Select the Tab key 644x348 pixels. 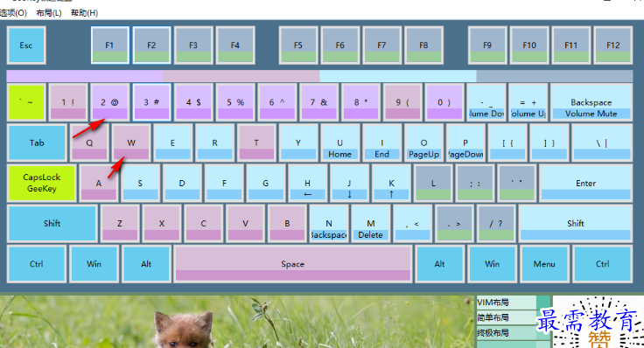(37, 143)
